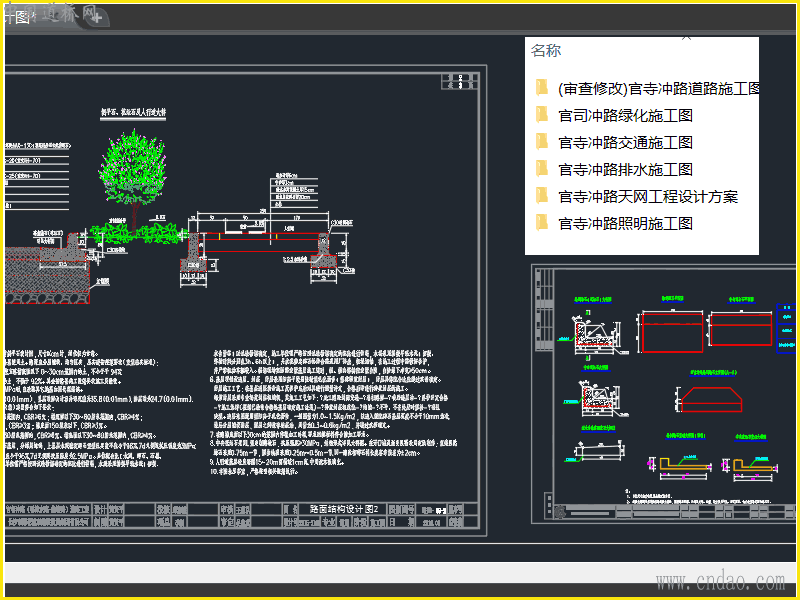
Task: Open the 官司冲路绿化施工图 folder
Action: [626, 116]
